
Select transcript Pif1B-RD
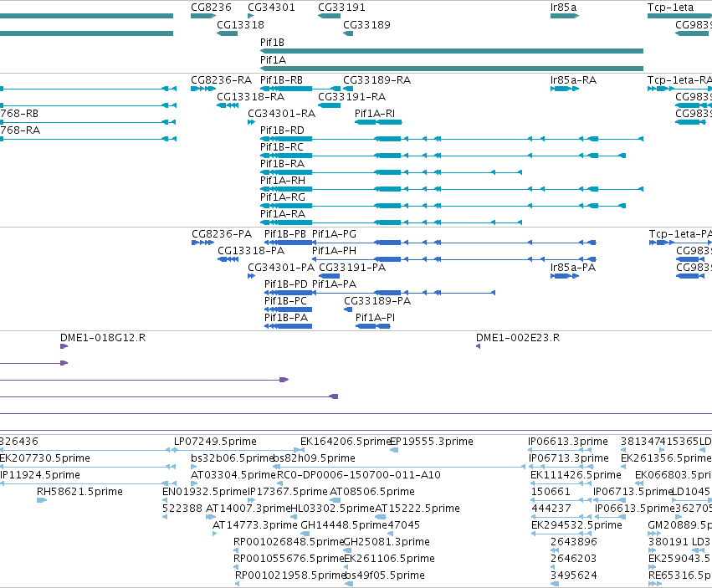(x=282, y=130)
